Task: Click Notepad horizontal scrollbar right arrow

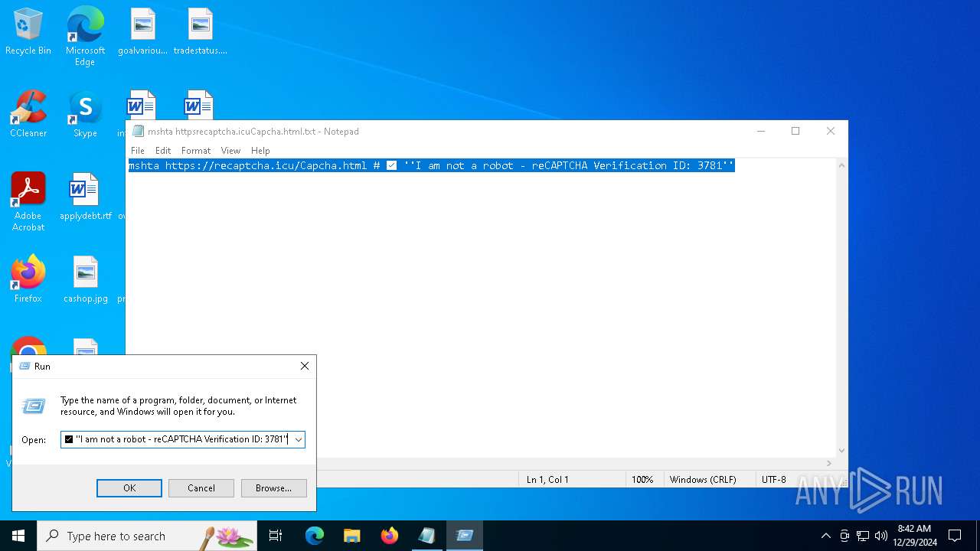Action: tap(829, 463)
